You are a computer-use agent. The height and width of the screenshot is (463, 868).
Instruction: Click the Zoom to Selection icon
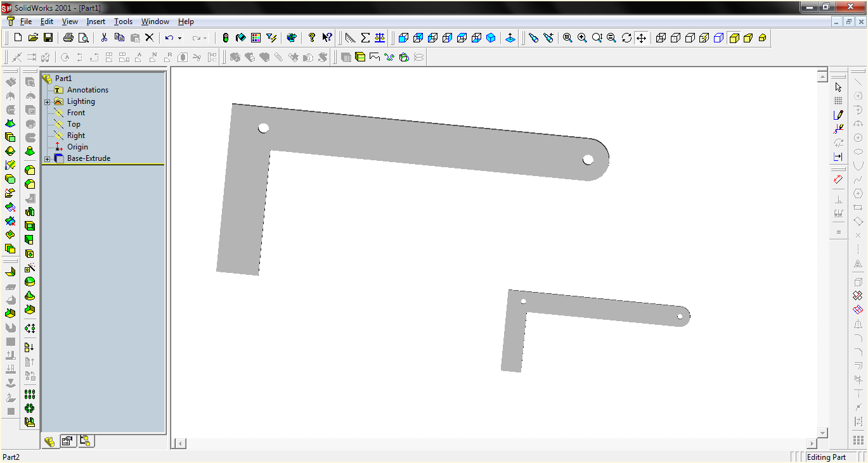point(612,38)
